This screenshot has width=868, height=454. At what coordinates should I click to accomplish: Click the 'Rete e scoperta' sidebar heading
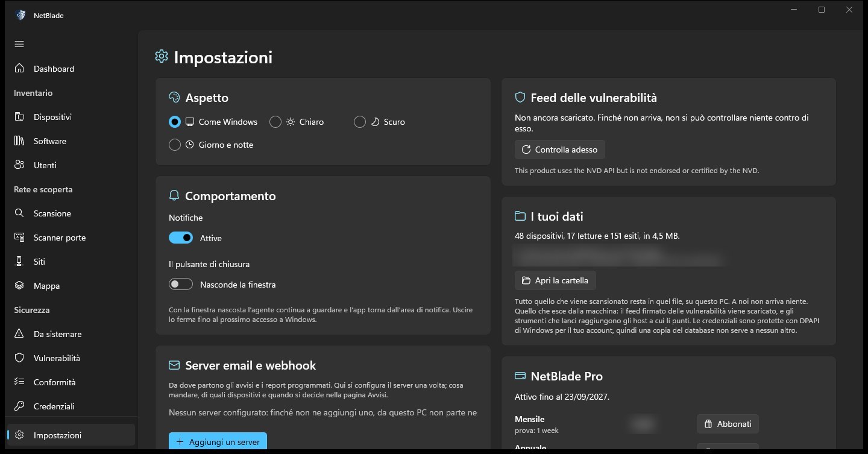click(x=43, y=189)
